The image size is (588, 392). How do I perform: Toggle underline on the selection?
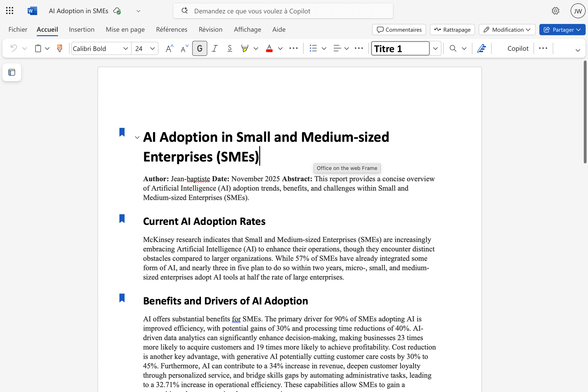point(230,48)
